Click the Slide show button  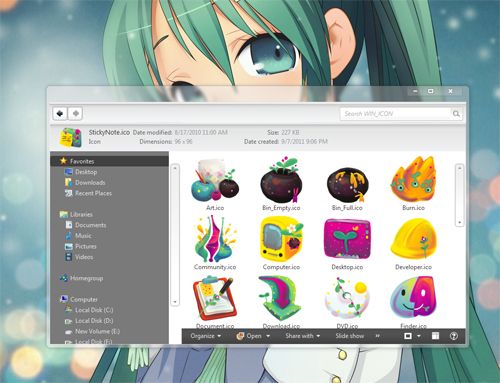(x=350, y=336)
